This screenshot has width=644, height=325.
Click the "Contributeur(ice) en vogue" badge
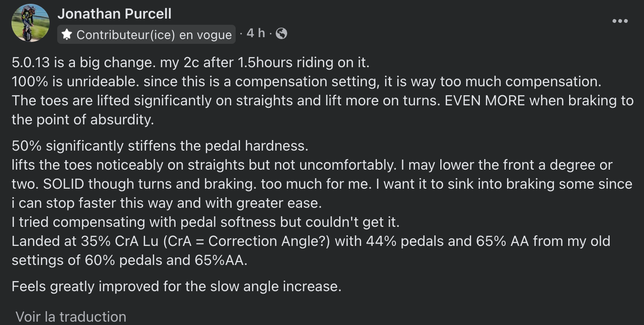click(x=146, y=34)
